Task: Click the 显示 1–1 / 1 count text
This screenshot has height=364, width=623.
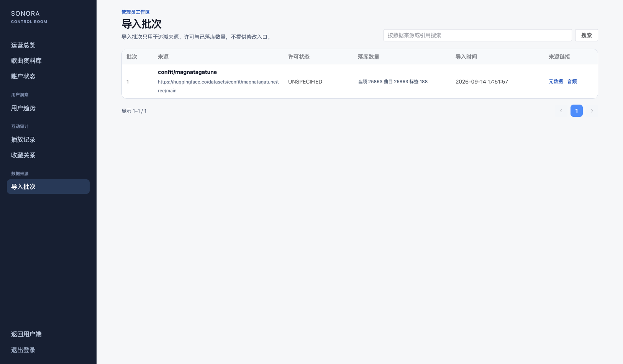Action: [x=134, y=111]
